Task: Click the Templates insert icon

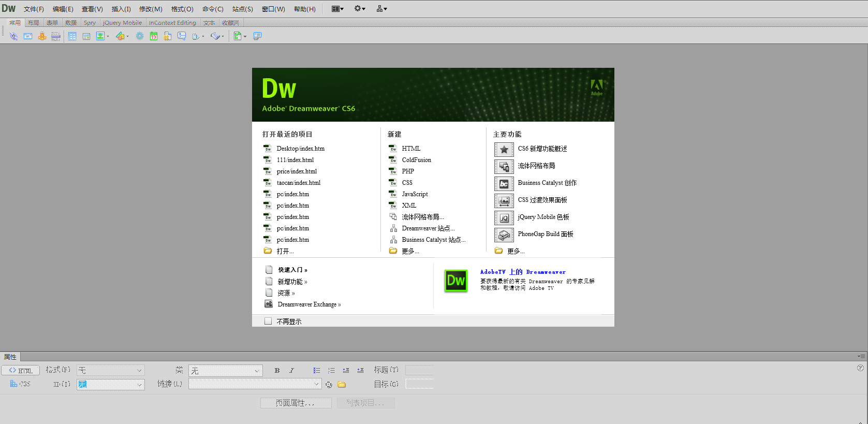Action: click(237, 36)
